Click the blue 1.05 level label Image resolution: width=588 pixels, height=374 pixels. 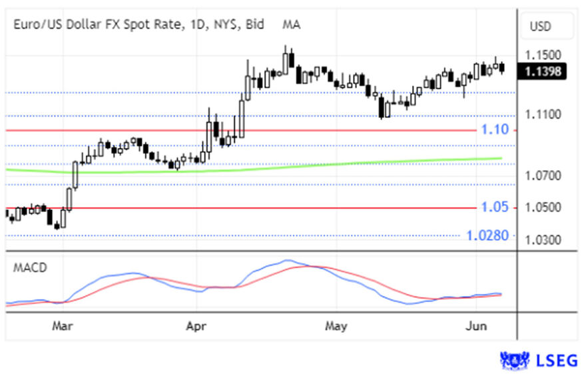(495, 207)
